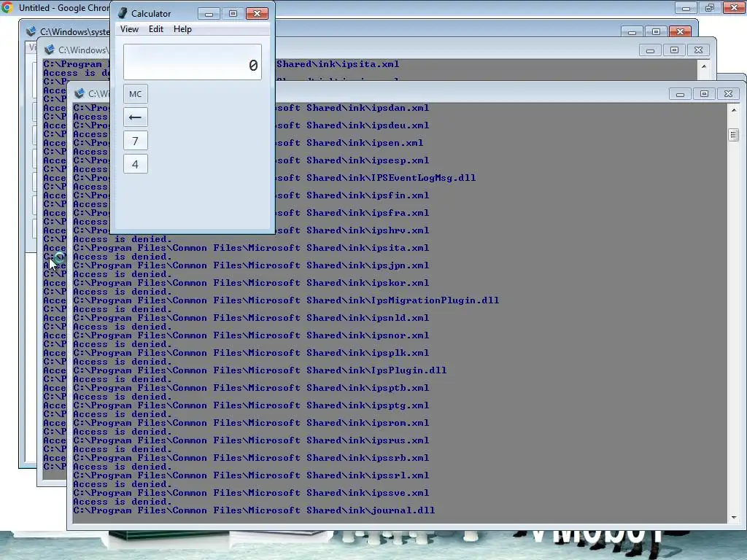Minimize the middle console showing ipsita.xml
Screen dimensions: 747x560
(650, 50)
